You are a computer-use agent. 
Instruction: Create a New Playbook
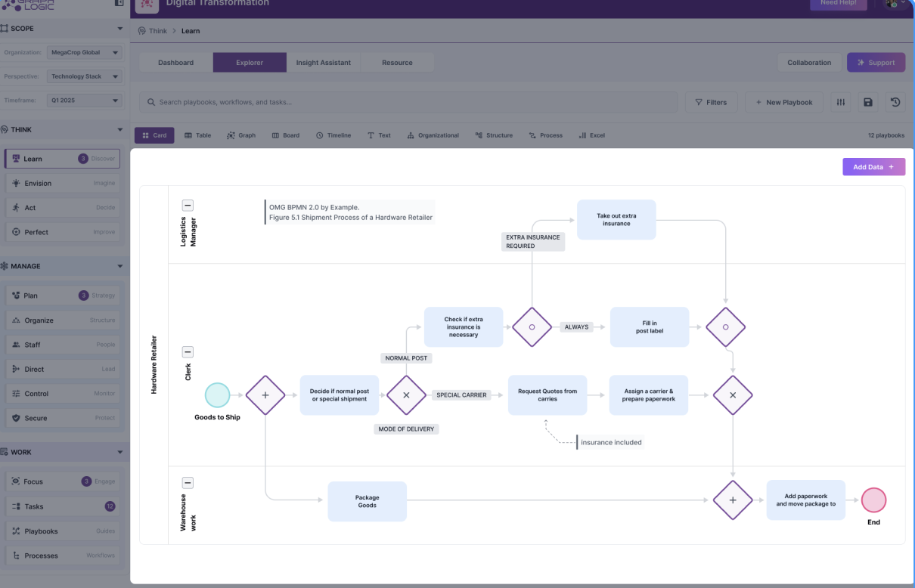(x=784, y=102)
